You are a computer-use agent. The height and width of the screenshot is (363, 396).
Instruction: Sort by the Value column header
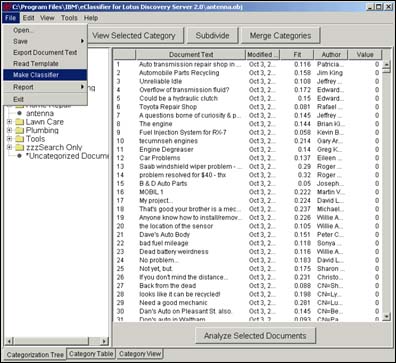[365, 54]
